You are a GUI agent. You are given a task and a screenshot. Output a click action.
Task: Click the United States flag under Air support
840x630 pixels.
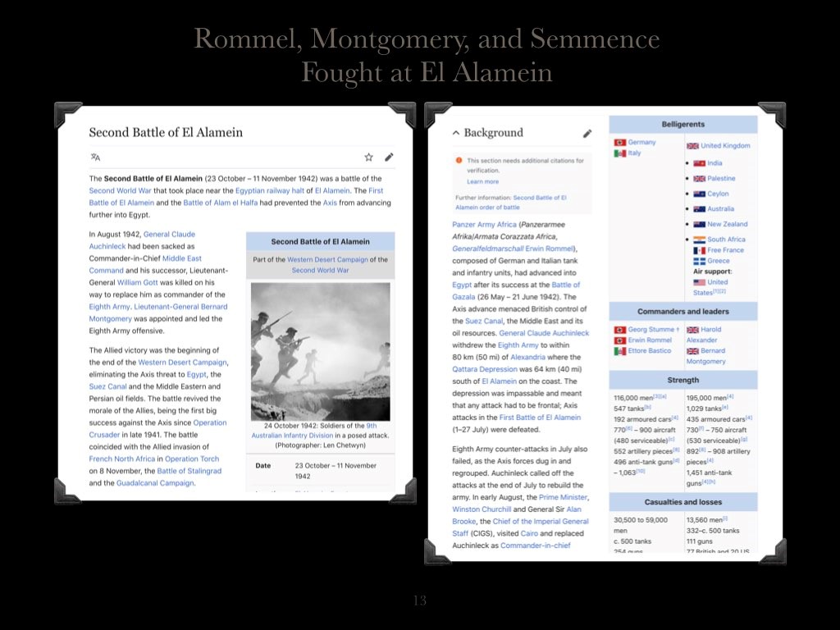point(699,282)
